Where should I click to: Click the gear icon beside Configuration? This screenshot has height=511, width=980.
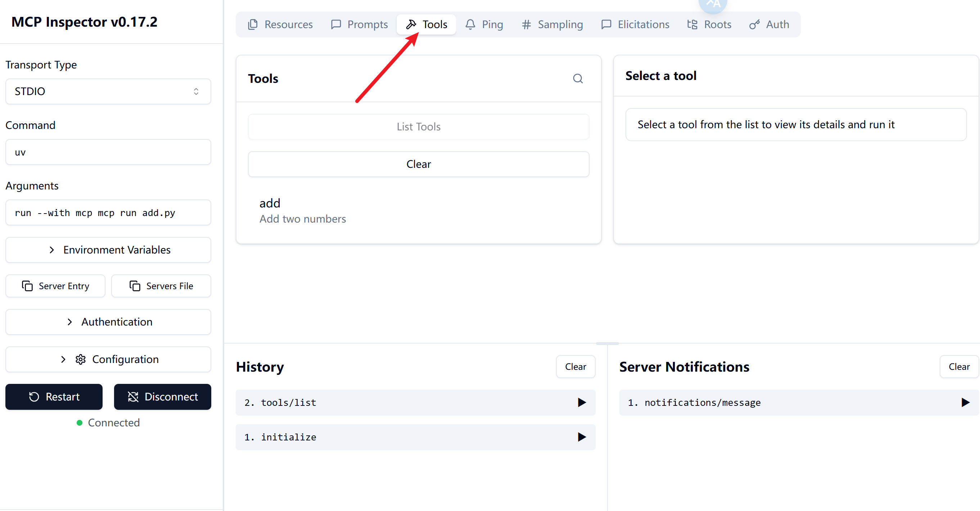point(80,359)
